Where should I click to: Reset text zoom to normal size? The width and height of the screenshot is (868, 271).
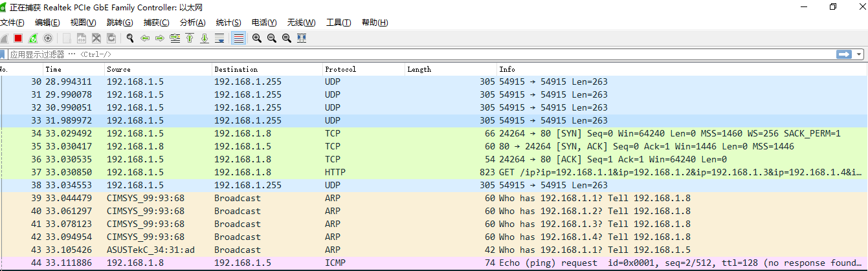point(286,38)
